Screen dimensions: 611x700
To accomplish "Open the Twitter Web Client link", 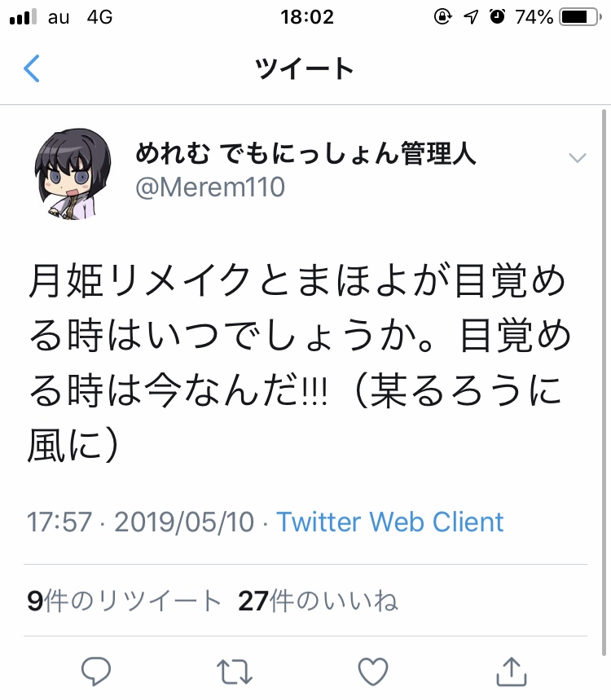I will click(389, 522).
